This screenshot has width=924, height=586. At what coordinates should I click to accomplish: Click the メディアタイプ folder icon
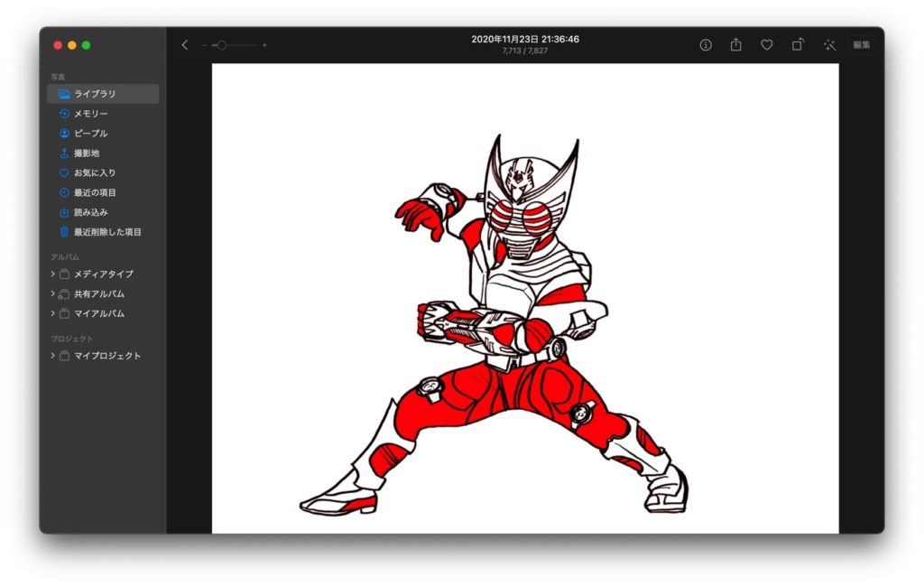tap(64, 274)
